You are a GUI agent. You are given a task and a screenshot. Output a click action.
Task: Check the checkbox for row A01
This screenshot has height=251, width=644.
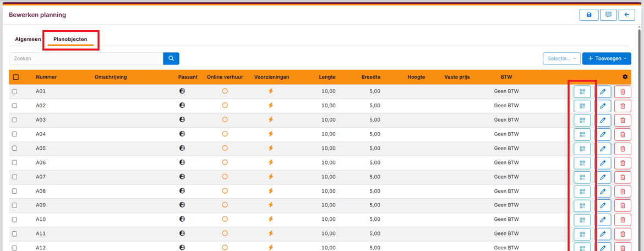click(x=14, y=91)
